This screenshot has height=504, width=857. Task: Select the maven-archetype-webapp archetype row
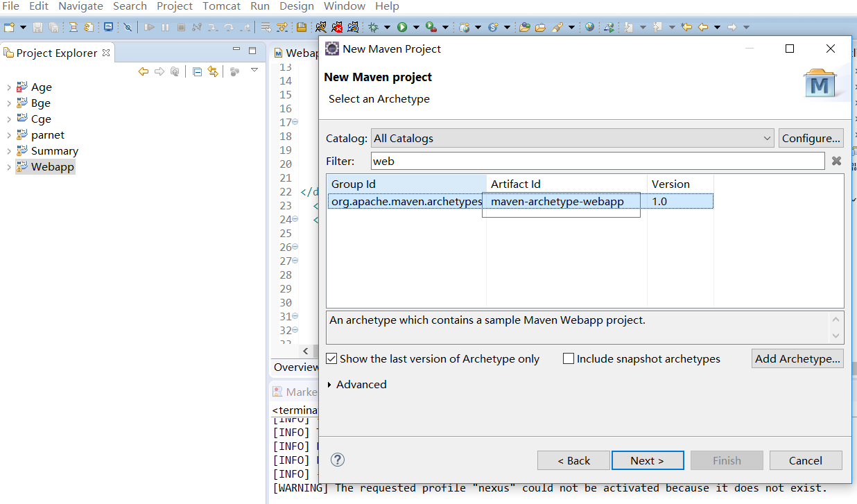coord(520,201)
